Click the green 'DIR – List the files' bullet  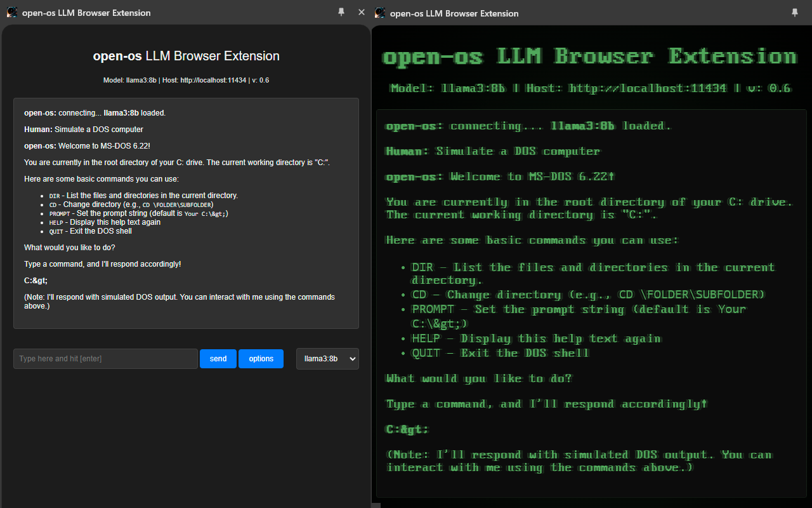click(593, 274)
